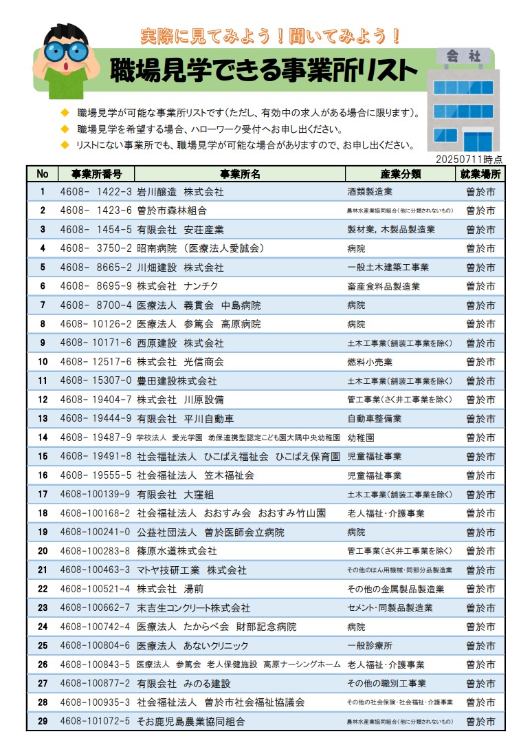
Task: Click row number 29 in No column
Action: (x=43, y=722)
